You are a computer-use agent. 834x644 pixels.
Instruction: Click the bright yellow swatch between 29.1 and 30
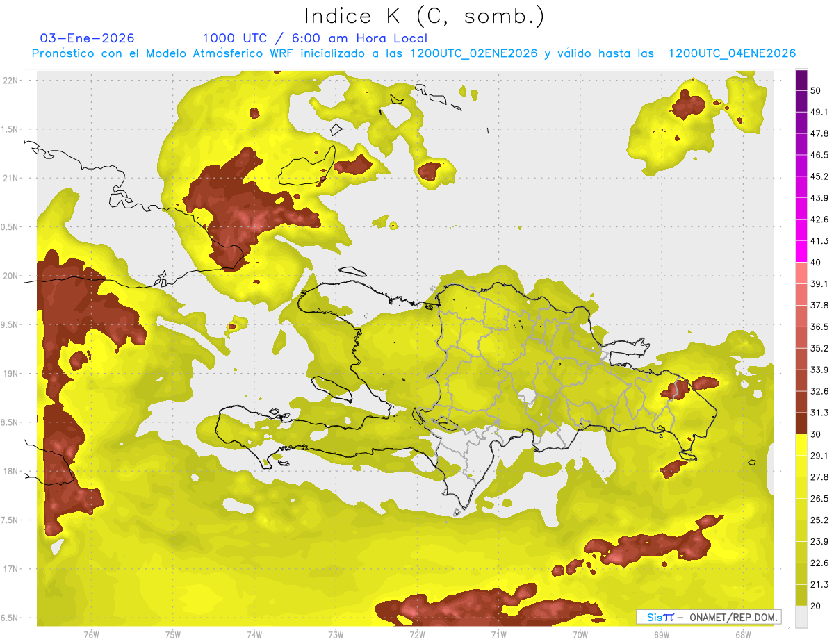pyautogui.click(x=802, y=445)
